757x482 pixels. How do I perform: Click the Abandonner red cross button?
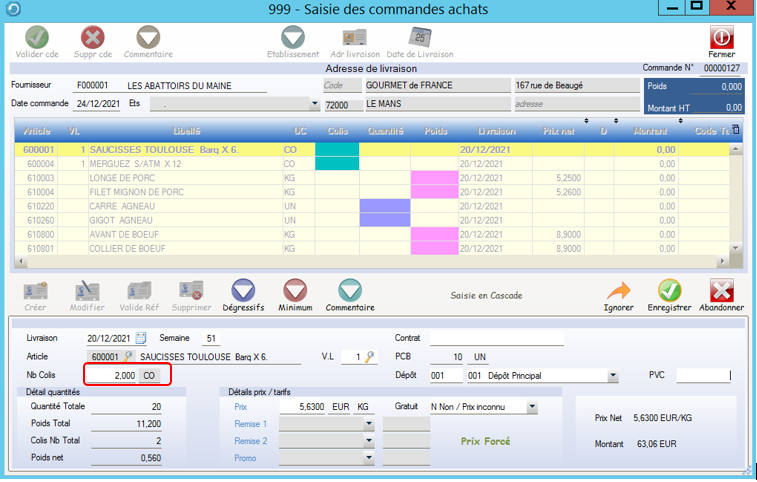720,290
